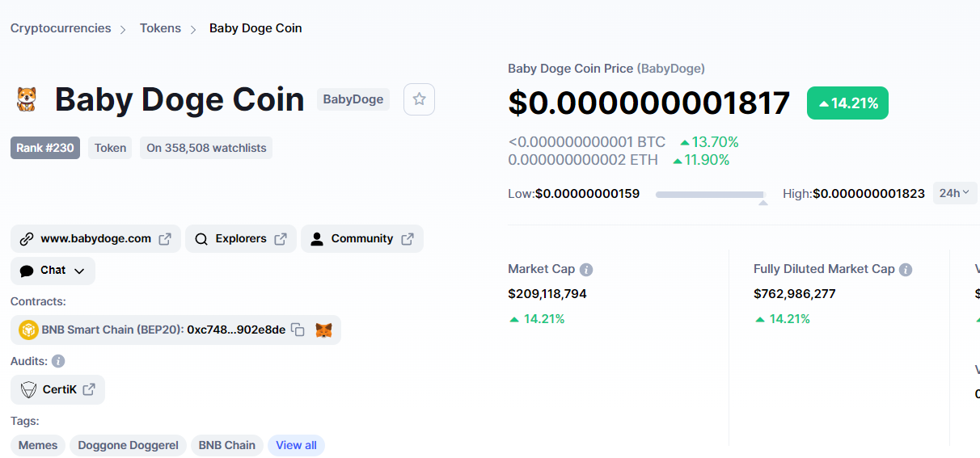Click the low-high price range bar
980x458 pixels.
click(710, 194)
